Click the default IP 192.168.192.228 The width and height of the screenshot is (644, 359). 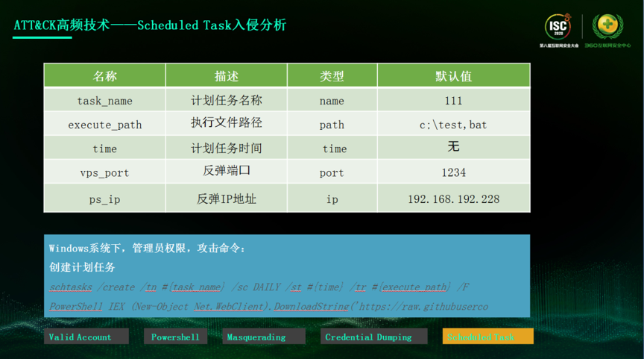[453, 199]
